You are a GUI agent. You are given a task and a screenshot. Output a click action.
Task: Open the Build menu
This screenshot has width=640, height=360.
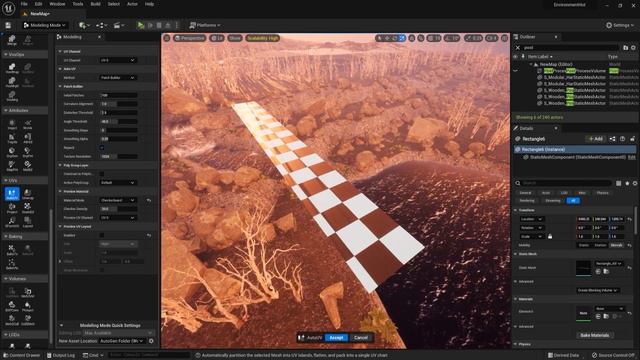96,4
